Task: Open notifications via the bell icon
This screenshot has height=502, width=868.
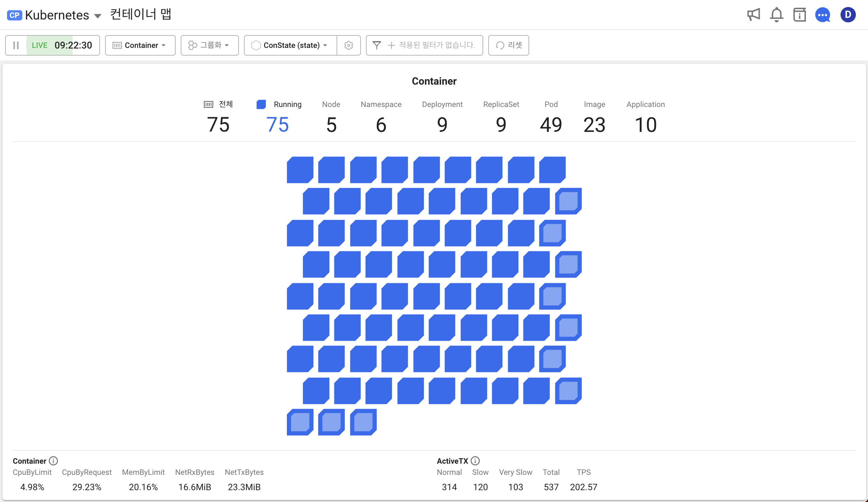Action: pos(777,14)
